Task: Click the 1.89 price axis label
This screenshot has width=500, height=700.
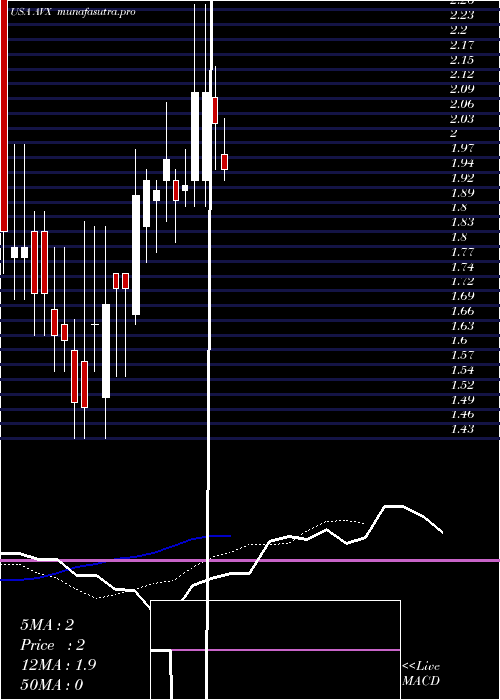Action: [x=462, y=193]
